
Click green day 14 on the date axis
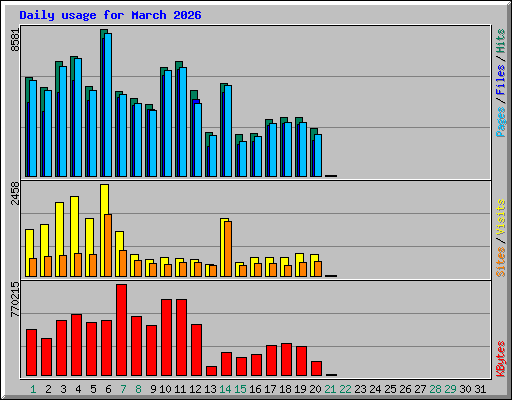(x=225, y=389)
